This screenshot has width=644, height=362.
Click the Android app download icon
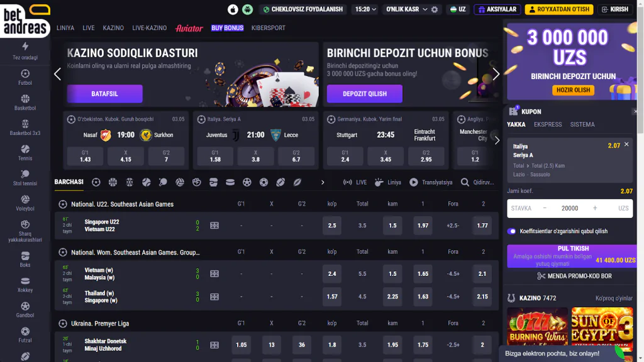click(248, 9)
